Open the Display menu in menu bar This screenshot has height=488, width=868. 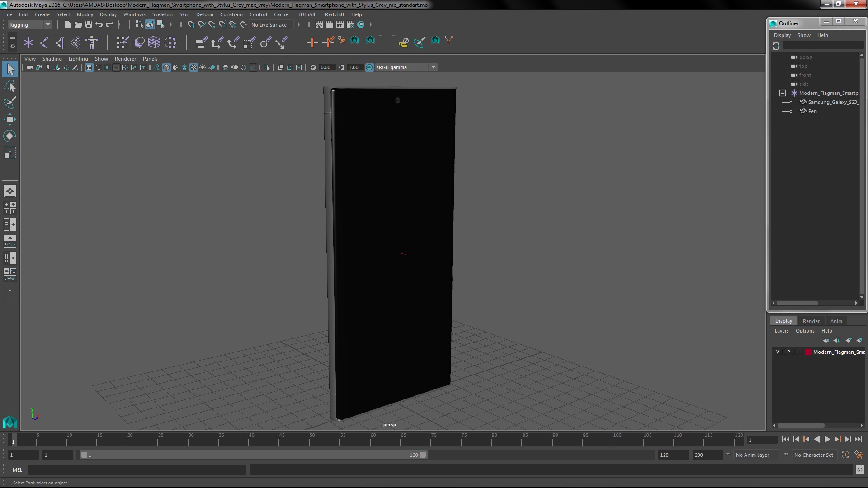[x=108, y=14]
